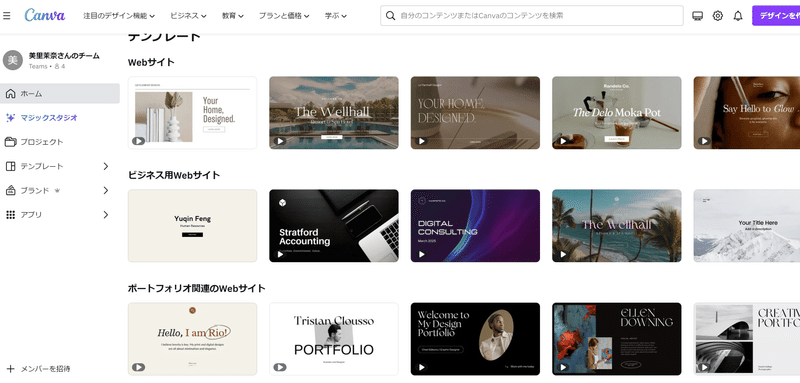Click the crown icon next to ブランド
Screen dimensions: 800x383
[57, 191]
